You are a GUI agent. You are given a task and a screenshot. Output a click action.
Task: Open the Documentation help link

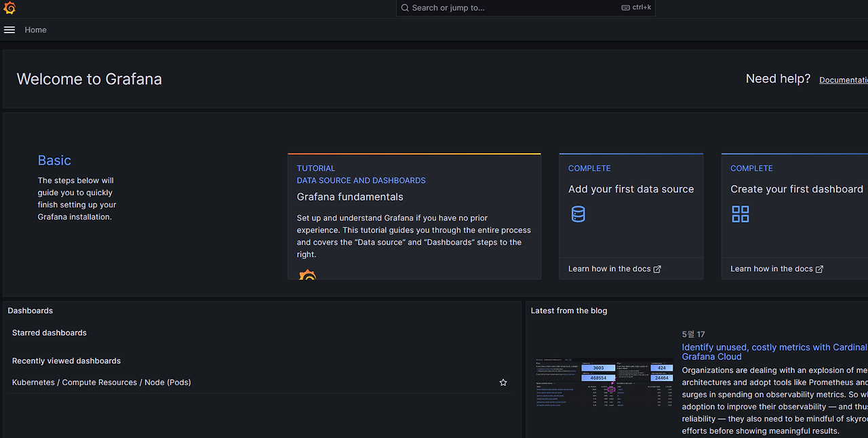click(x=844, y=80)
